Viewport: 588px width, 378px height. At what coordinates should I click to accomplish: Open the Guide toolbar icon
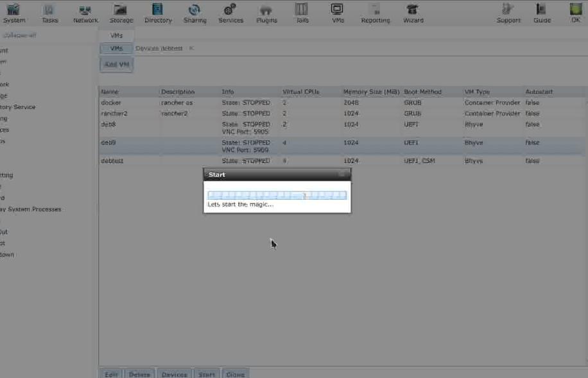coord(542,13)
